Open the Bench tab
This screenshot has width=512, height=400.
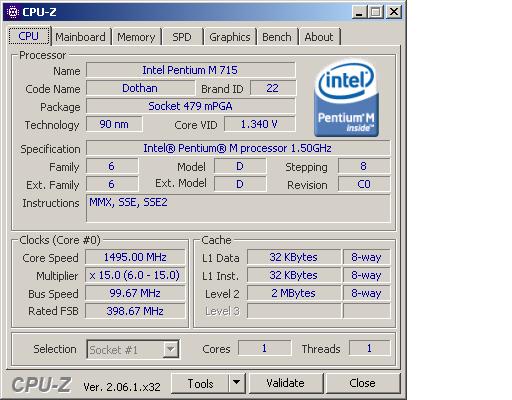tap(277, 37)
